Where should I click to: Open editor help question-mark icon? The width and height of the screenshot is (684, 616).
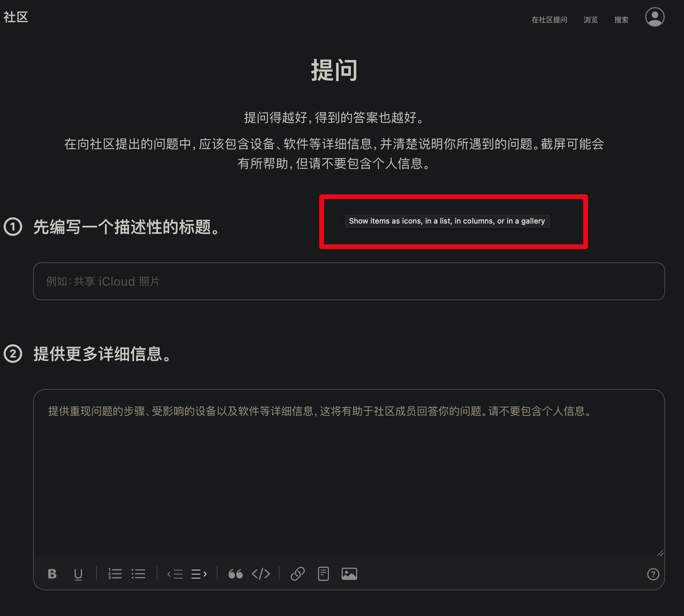click(653, 574)
